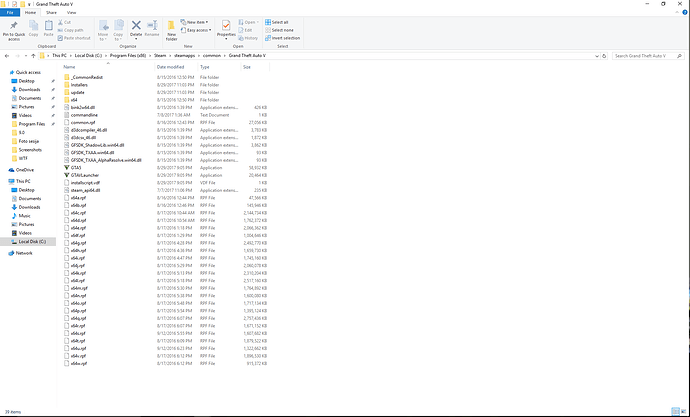Select the Home ribbon tab

[x=30, y=13]
